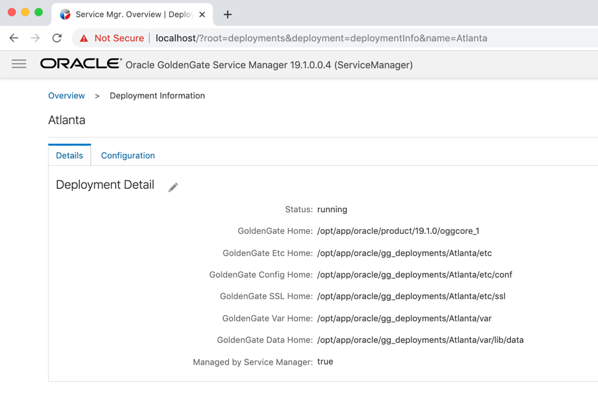Click the GoldenGate SSL Home path ending etc/ssl
Image resolution: width=598 pixels, height=397 pixels.
411,296
